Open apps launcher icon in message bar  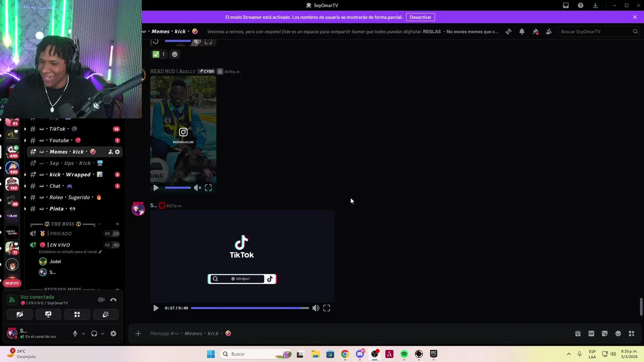631,333
